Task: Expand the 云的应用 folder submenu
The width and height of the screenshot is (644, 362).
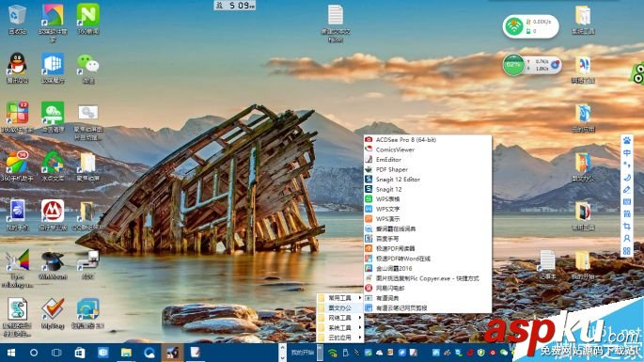Action: [340, 338]
